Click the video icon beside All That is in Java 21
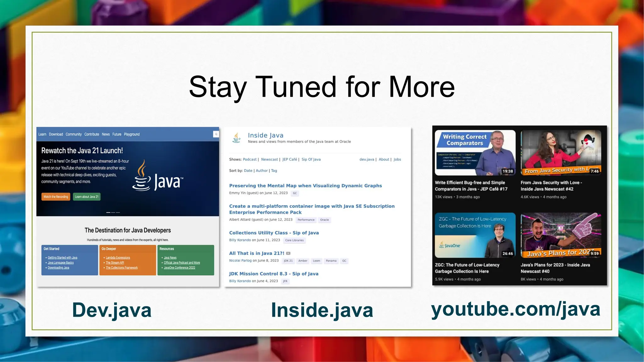 pyautogui.click(x=288, y=253)
